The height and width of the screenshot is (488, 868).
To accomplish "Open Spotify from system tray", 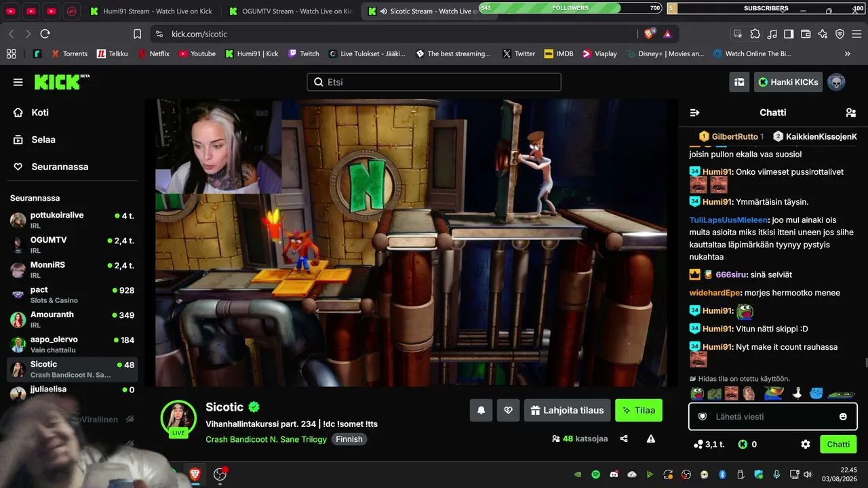I will pyautogui.click(x=595, y=474).
